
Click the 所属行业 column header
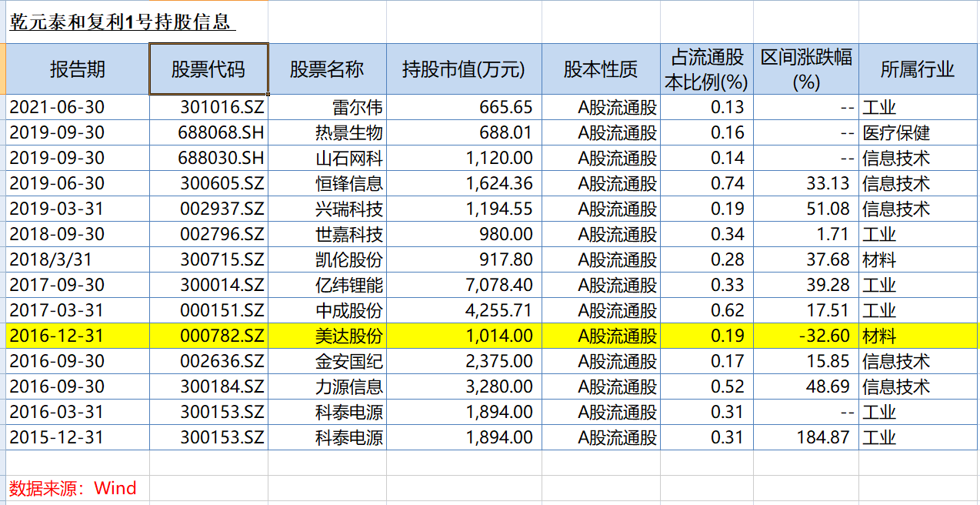click(x=918, y=69)
